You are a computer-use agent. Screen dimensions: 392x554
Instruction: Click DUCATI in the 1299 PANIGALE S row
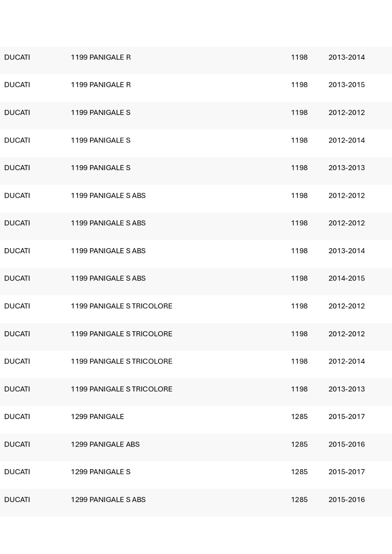(17, 472)
